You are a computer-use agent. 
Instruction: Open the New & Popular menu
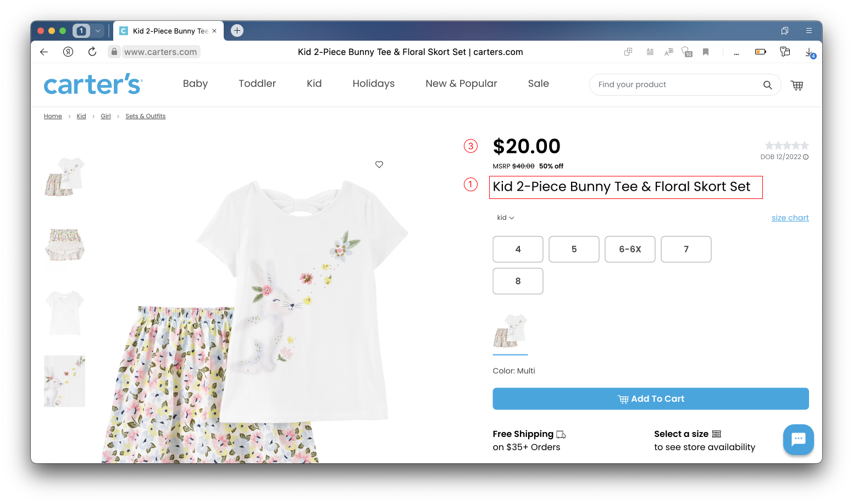(461, 84)
